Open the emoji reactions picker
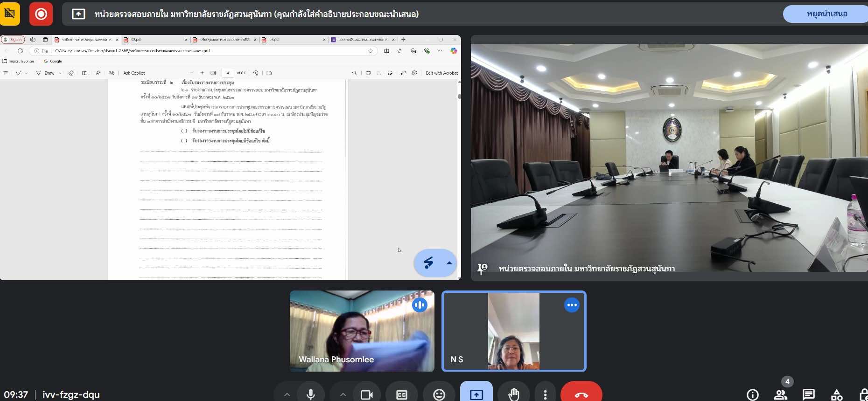Screen dimensions: 868x401 [x=439, y=394]
